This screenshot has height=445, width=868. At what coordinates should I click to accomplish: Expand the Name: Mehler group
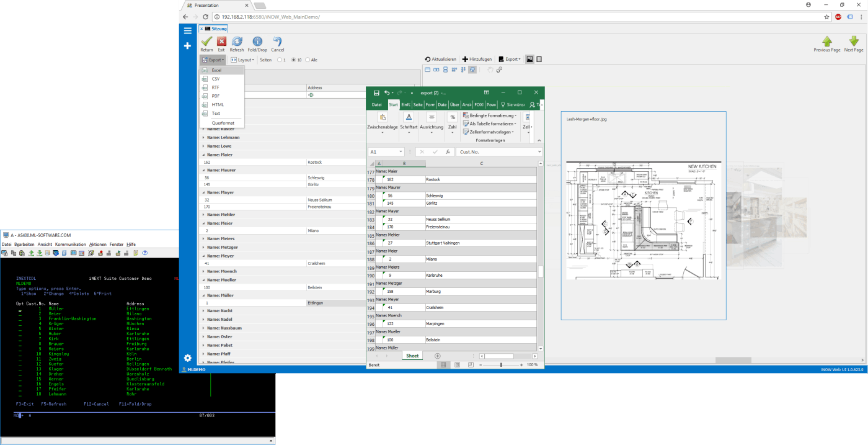(x=203, y=215)
